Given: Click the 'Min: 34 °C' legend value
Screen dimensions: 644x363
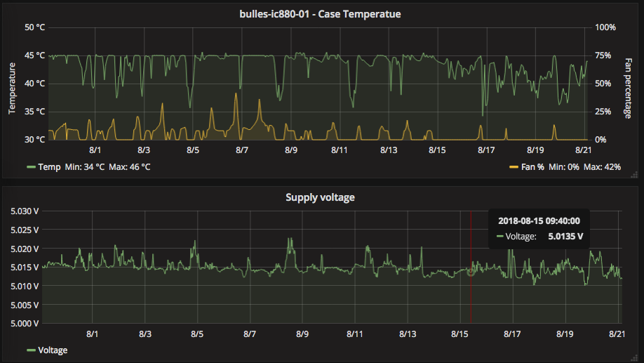Looking at the screenshot, I should 85,167.
